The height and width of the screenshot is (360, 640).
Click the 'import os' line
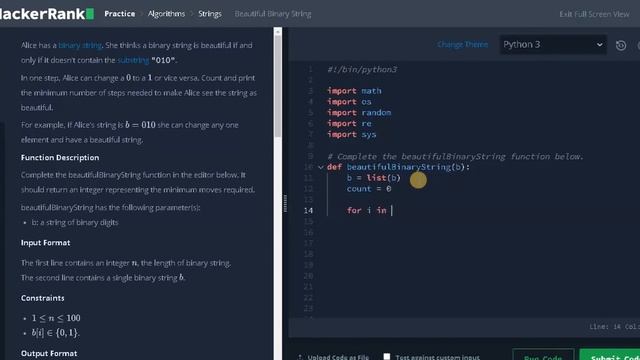click(x=349, y=102)
